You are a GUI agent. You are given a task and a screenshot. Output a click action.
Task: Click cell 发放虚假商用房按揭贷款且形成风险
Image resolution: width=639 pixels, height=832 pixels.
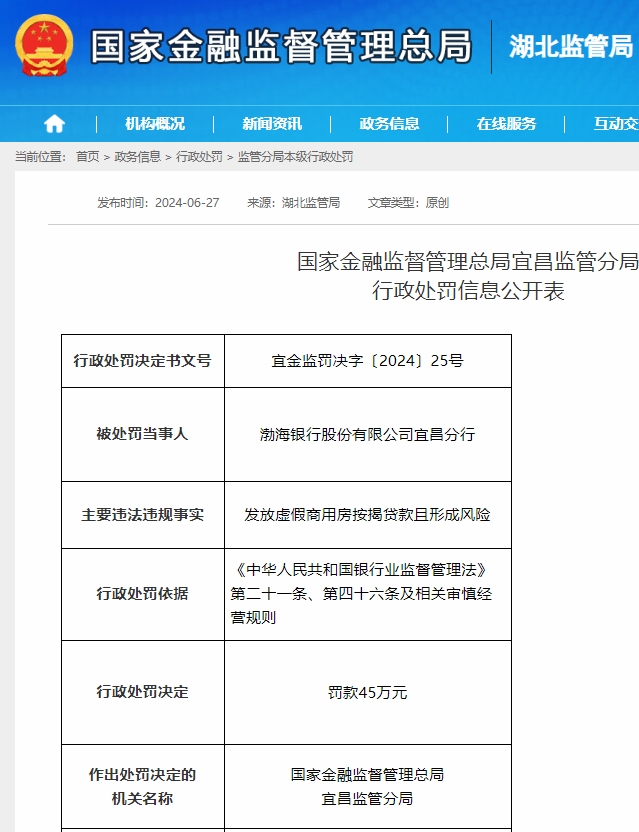368,515
